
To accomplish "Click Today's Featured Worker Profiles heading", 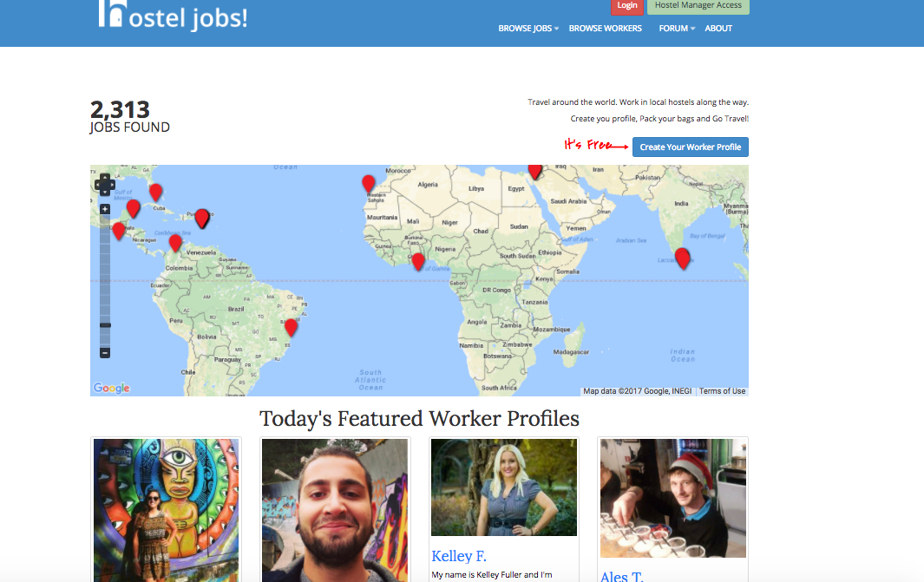I will tap(419, 419).
